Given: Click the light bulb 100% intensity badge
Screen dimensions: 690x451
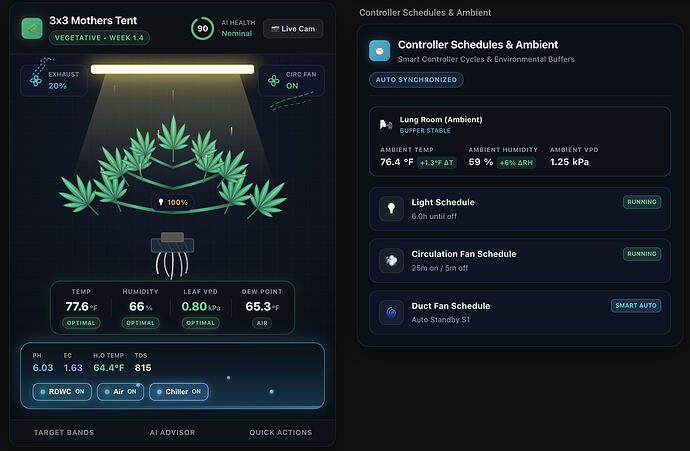Looking at the screenshot, I should point(173,202).
